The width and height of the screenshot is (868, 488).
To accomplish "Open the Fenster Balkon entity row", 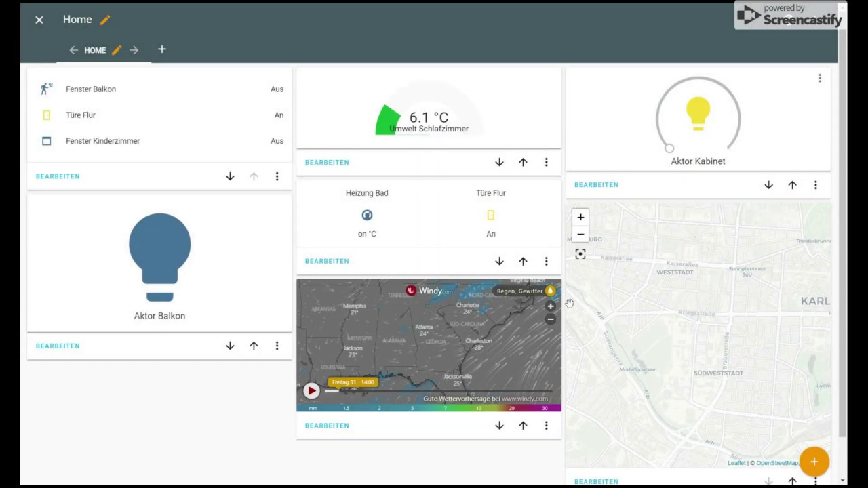I will [x=159, y=89].
